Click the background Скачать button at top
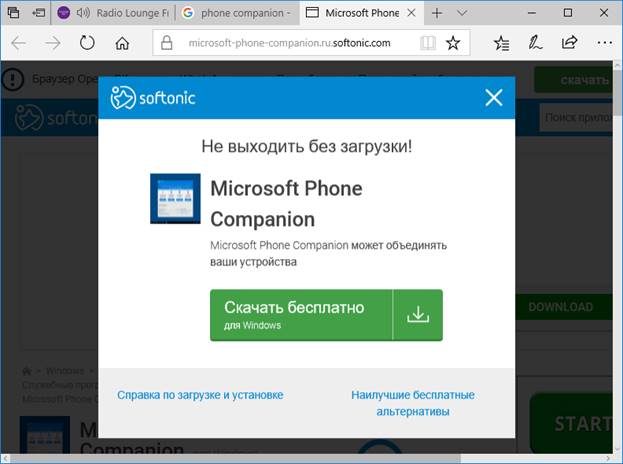 click(x=573, y=80)
